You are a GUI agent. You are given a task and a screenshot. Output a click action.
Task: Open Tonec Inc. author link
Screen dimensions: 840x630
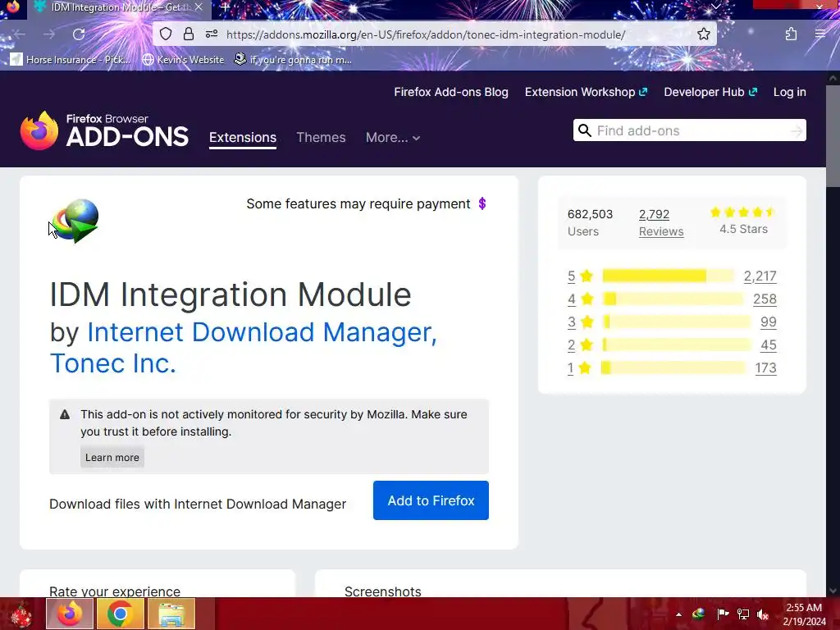[x=113, y=363]
